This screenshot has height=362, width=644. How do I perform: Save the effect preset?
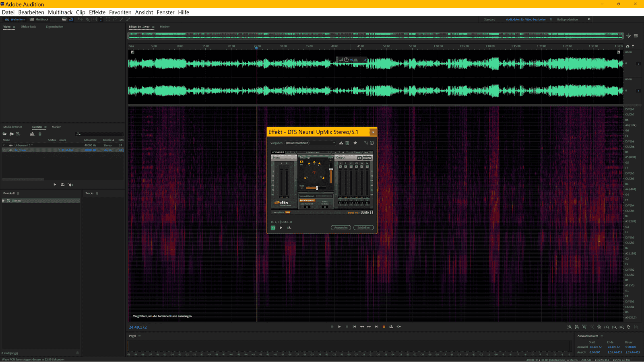click(341, 143)
